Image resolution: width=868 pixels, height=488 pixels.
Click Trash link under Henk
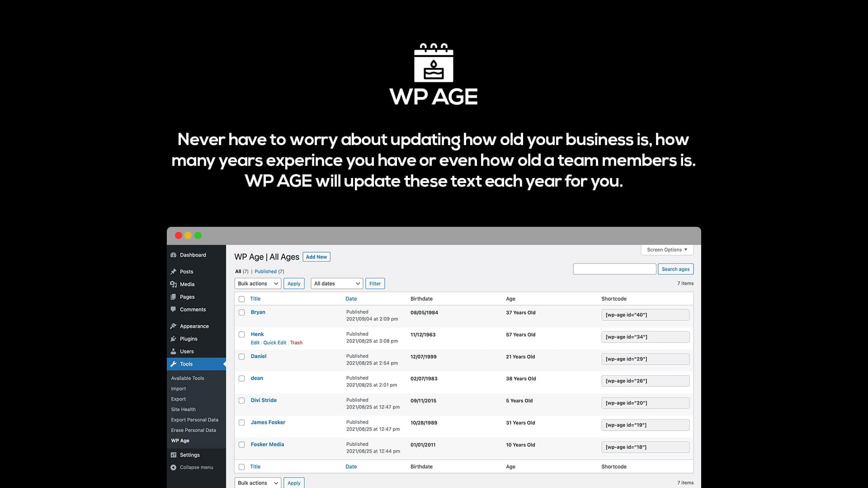296,343
